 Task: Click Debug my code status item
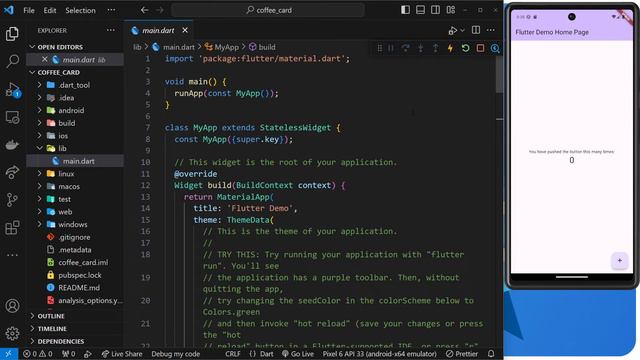tap(176, 354)
